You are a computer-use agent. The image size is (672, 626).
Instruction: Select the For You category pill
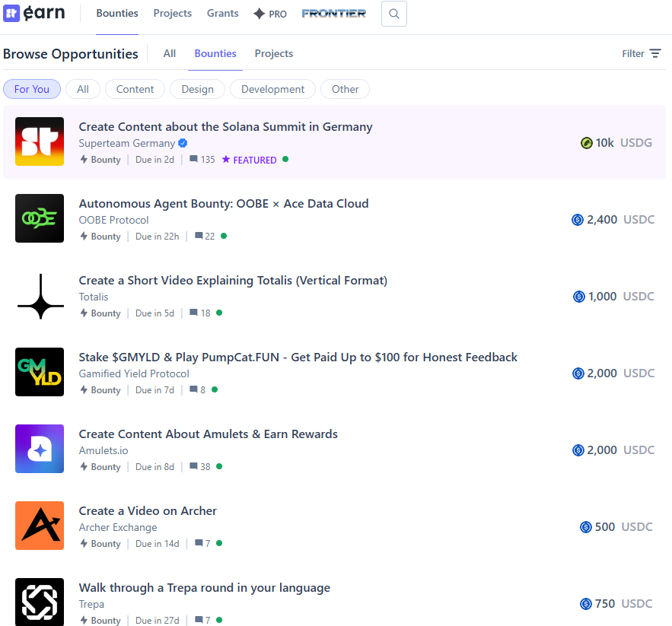(x=32, y=89)
